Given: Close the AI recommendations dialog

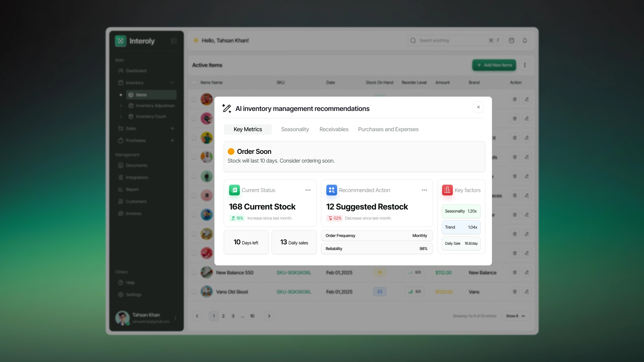Looking at the screenshot, I should 478,107.
